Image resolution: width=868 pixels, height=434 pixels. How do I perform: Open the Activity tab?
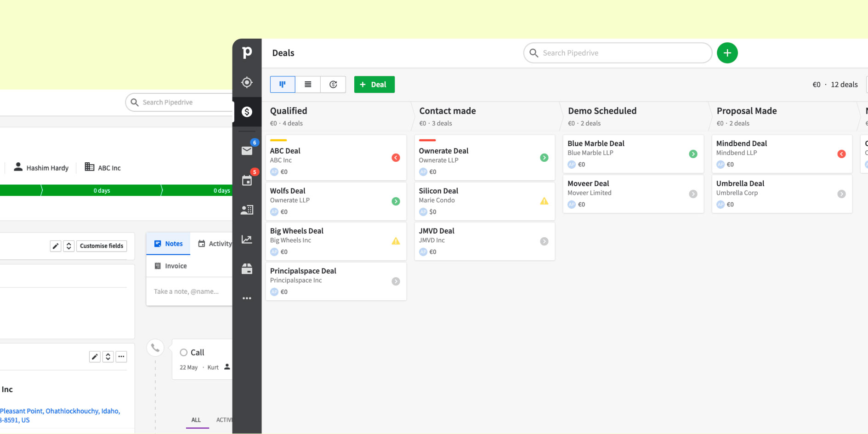click(x=215, y=244)
